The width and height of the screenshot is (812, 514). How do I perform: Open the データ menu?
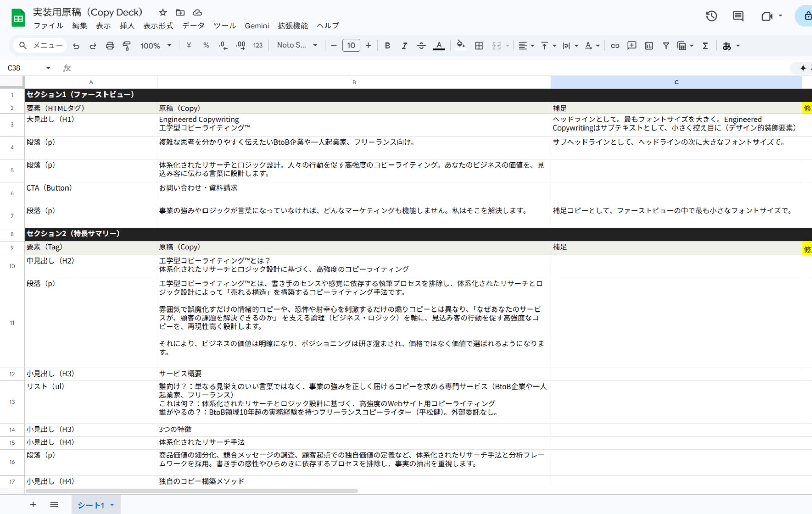click(193, 26)
